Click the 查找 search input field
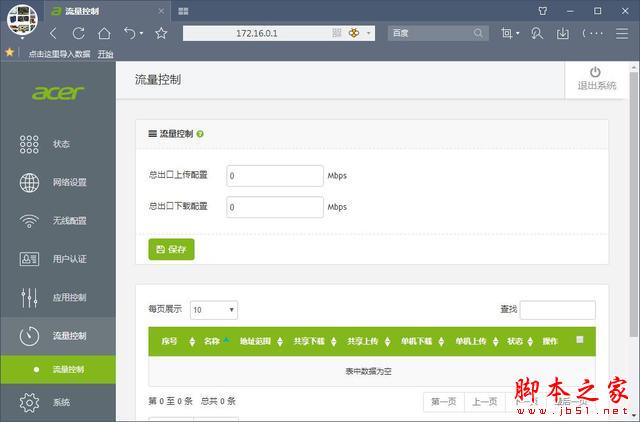Screen dimensions: 640x422 (x=558, y=310)
